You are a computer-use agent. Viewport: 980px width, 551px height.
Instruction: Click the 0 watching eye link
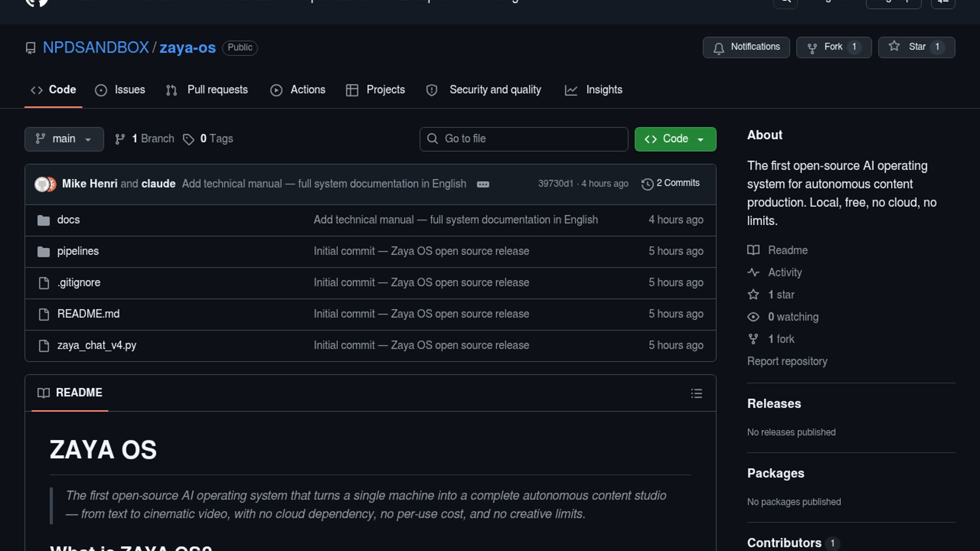pyautogui.click(x=793, y=317)
